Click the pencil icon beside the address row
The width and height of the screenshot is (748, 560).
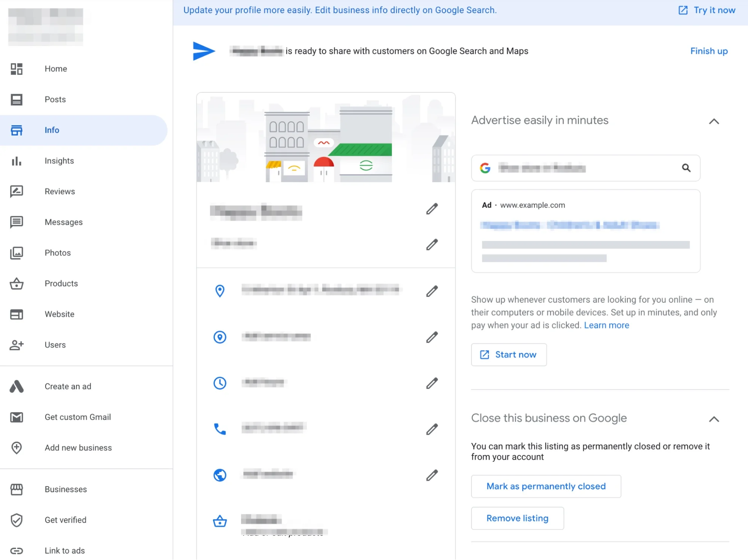pos(432,291)
